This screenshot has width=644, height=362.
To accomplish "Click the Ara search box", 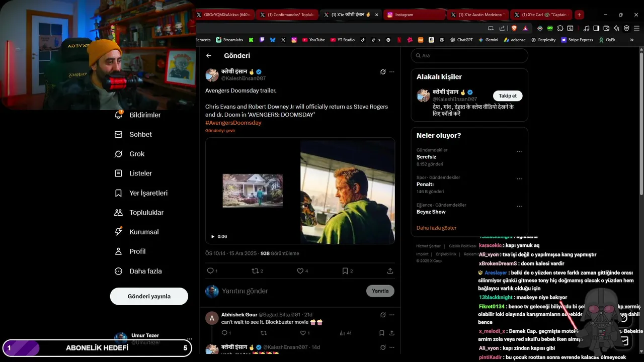I will tap(469, 56).
